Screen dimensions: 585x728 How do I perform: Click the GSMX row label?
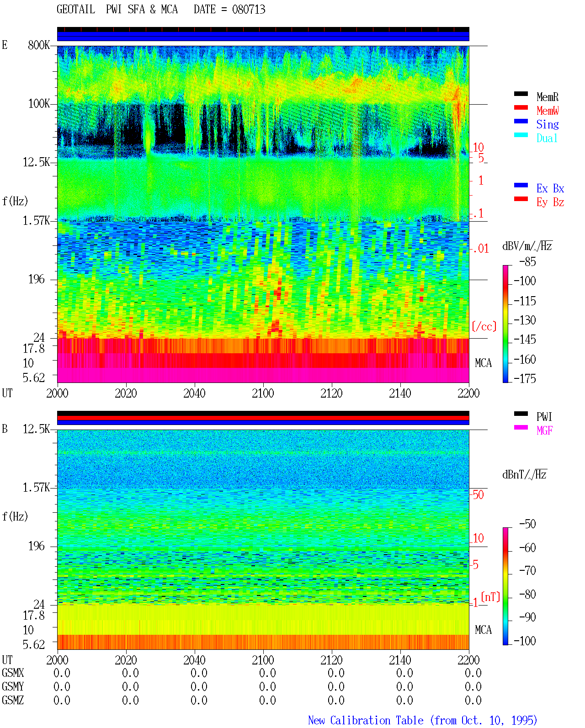(13, 673)
